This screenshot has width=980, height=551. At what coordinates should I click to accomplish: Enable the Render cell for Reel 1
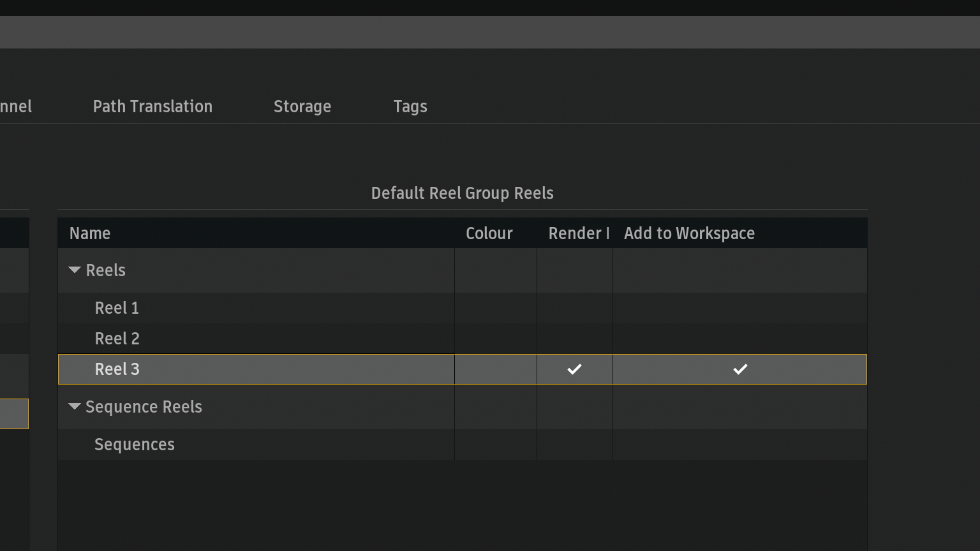coord(574,308)
